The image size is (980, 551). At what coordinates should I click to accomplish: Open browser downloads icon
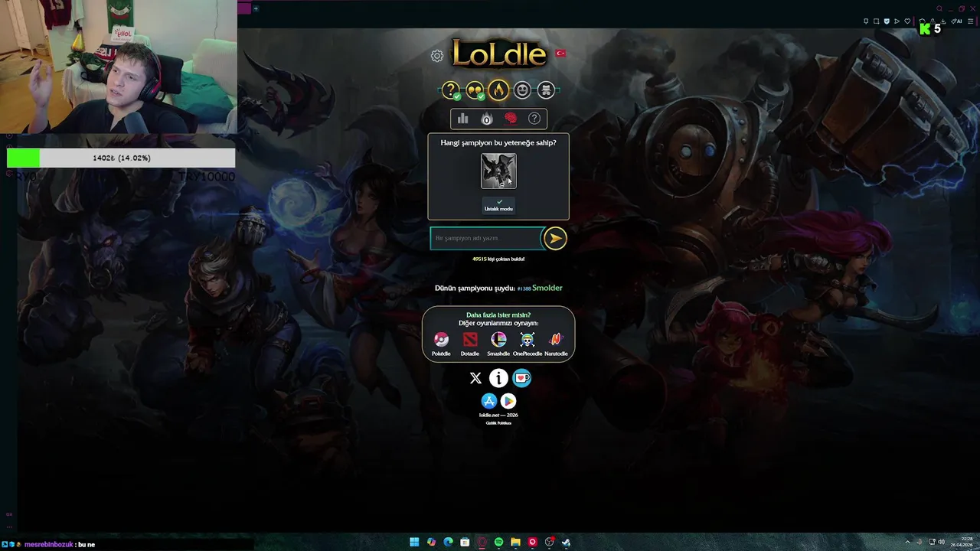point(943,21)
